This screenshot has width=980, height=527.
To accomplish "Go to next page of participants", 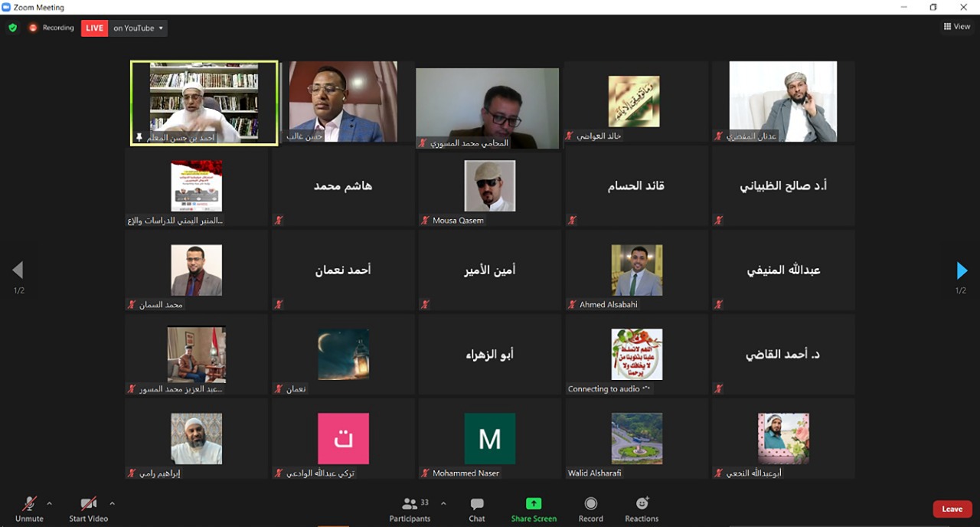I will pyautogui.click(x=962, y=270).
